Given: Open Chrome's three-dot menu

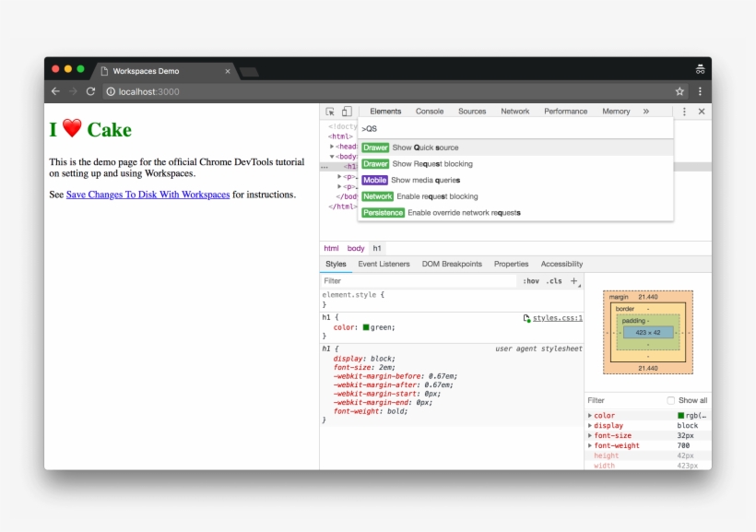Looking at the screenshot, I should (700, 91).
